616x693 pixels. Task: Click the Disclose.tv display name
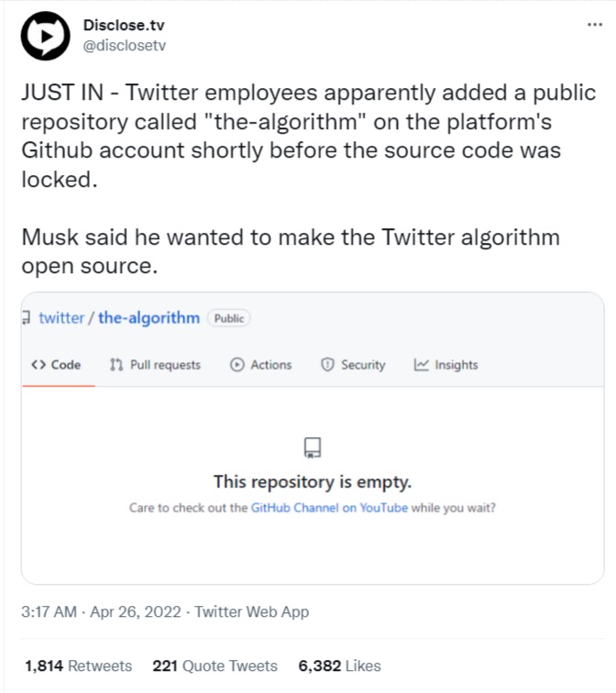(x=124, y=27)
